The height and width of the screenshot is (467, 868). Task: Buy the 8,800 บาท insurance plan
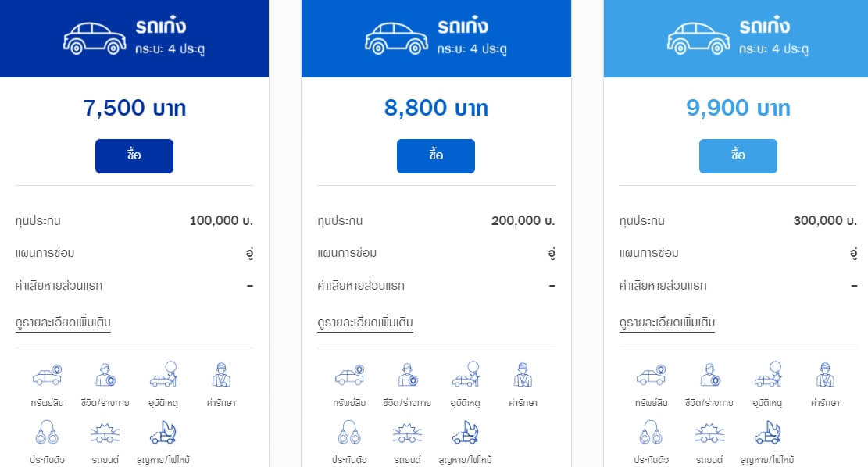pos(436,156)
